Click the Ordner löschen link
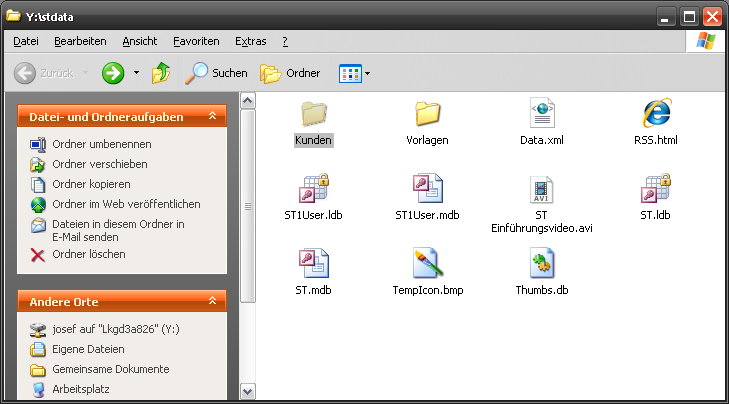Image resolution: width=729 pixels, height=404 pixels. click(x=89, y=254)
